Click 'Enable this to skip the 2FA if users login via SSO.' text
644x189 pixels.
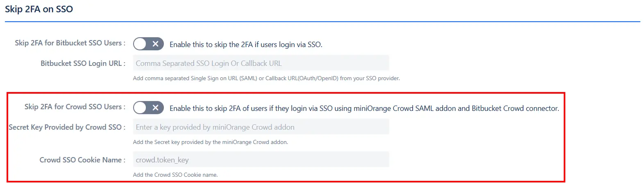(246, 45)
